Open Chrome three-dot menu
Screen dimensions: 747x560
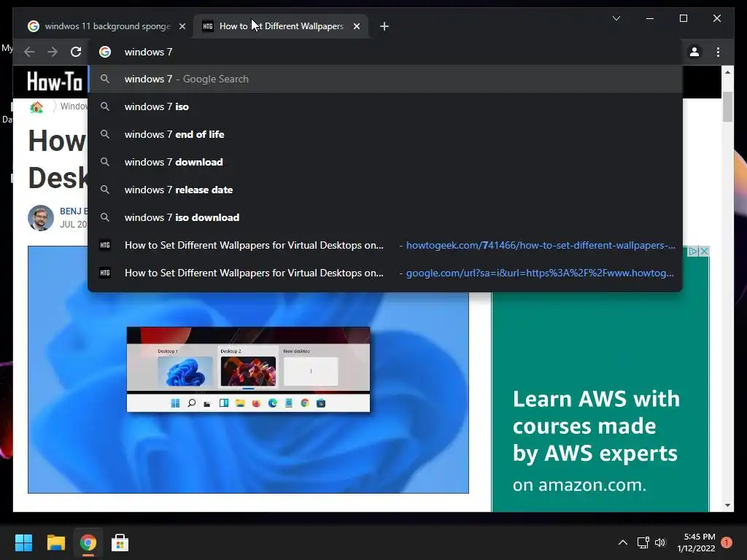[x=718, y=52]
